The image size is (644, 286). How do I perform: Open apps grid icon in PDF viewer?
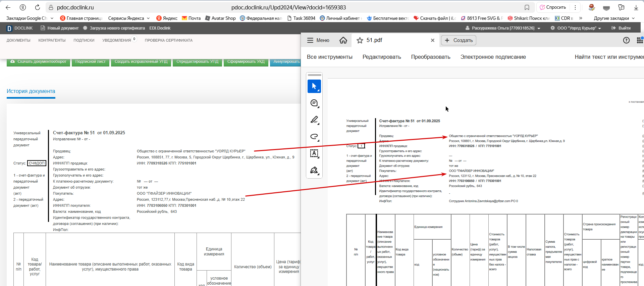pyautogui.click(x=640, y=40)
